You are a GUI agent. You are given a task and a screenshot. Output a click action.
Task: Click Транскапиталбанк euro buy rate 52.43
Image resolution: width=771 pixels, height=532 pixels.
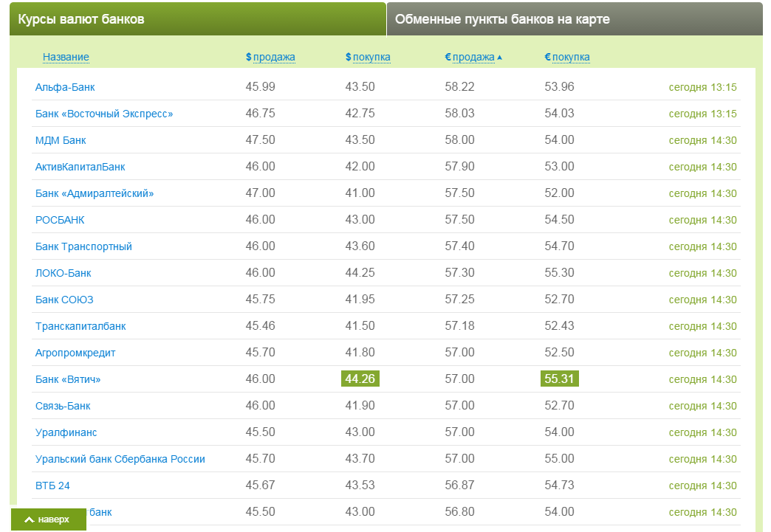[559, 325]
